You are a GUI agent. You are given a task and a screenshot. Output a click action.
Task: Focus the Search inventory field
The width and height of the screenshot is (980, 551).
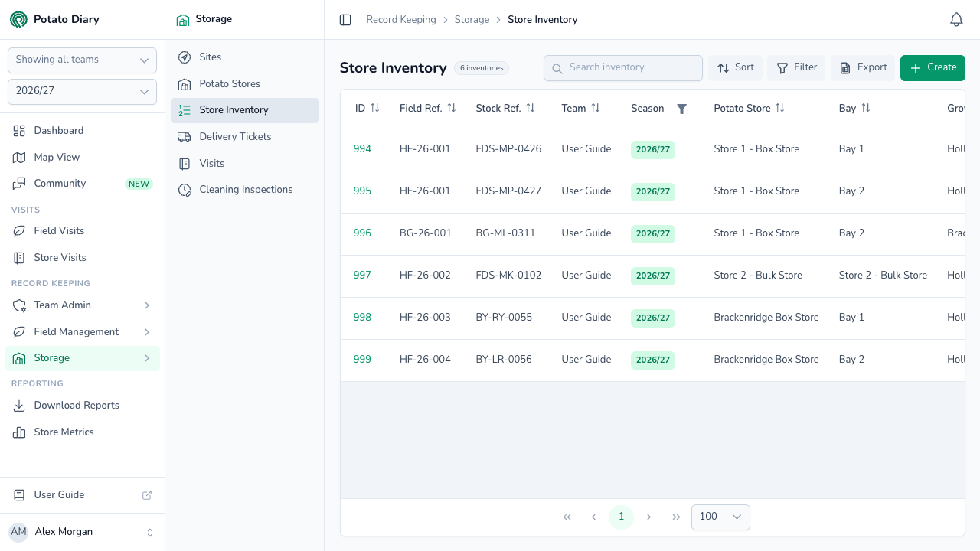tap(623, 68)
